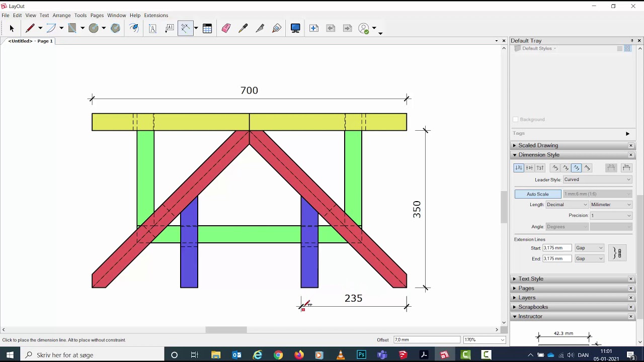Toggle display units button in Dimension Style
This screenshot has width=644, height=362.
[x=626, y=168]
